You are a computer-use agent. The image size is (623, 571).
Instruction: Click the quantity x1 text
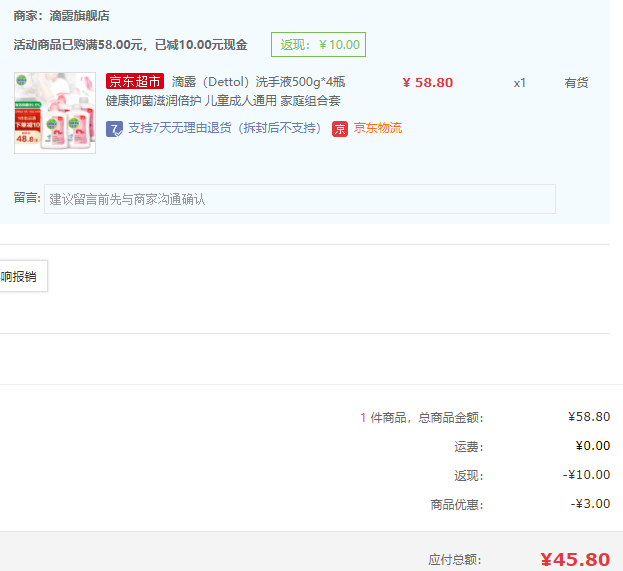[519, 83]
